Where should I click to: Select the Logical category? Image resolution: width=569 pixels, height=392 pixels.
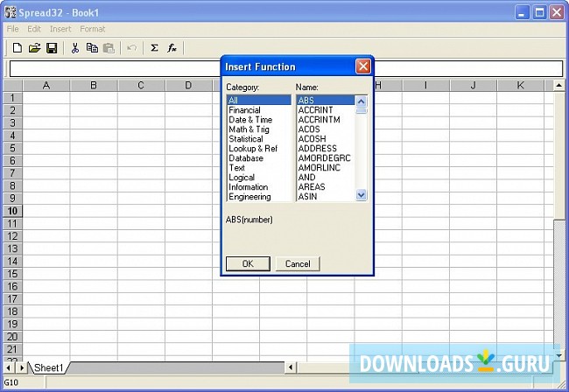(x=259, y=178)
